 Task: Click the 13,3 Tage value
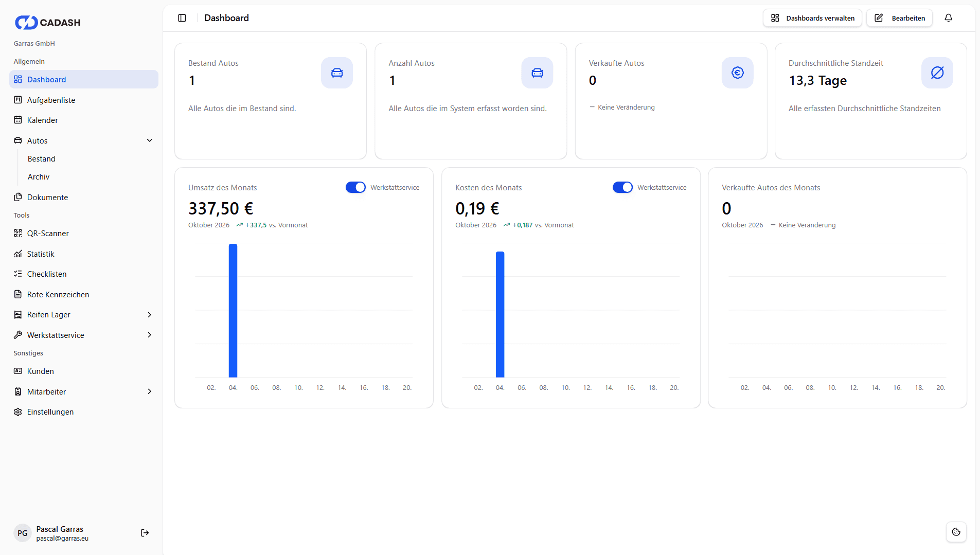pyautogui.click(x=818, y=81)
